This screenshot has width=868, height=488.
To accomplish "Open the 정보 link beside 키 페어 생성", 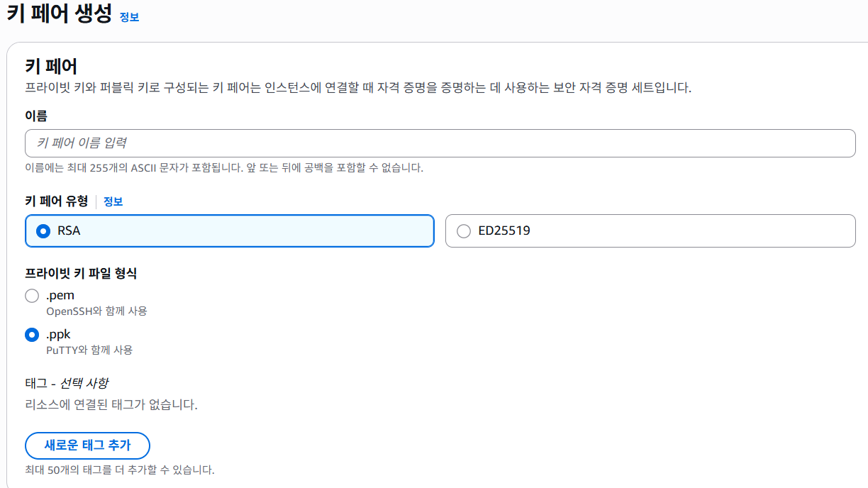I will point(129,17).
